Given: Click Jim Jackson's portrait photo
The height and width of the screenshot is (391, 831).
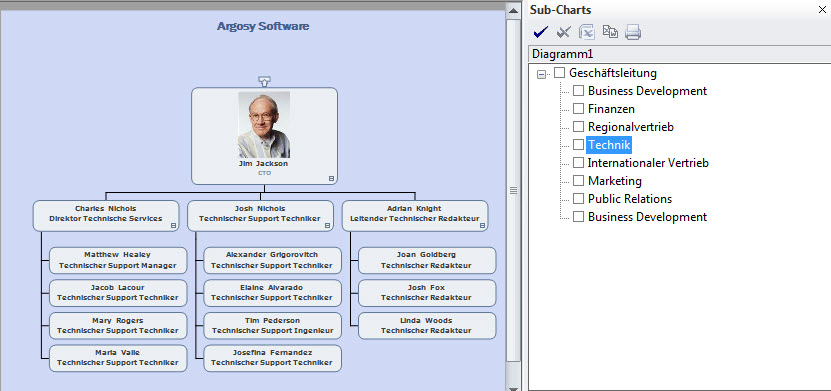Looking at the screenshot, I should (x=264, y=125).
